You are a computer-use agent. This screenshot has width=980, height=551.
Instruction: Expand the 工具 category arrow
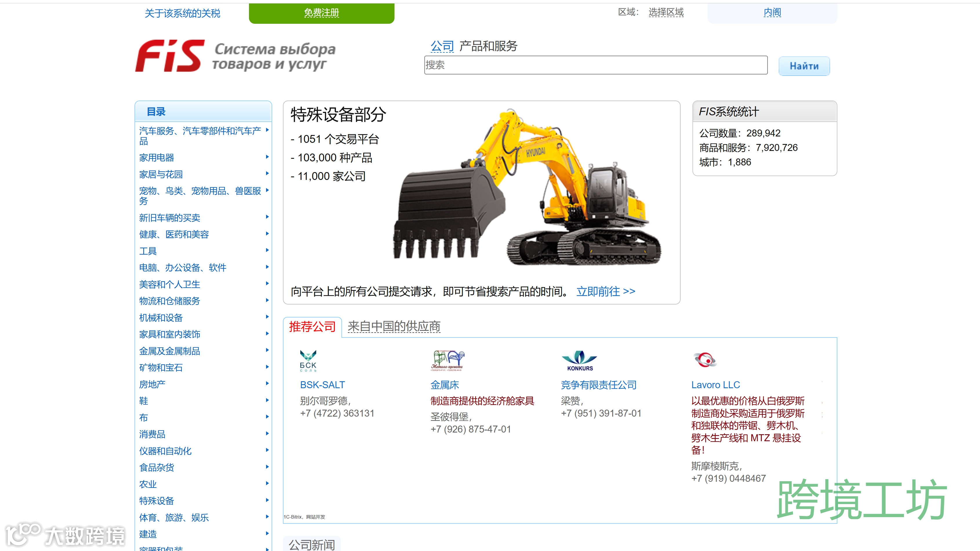268,250
